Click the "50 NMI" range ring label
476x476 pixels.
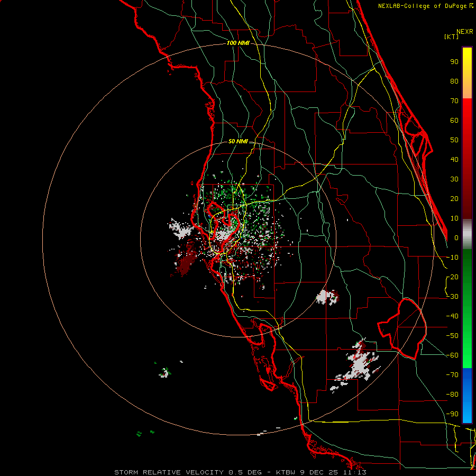click(238, 141)
